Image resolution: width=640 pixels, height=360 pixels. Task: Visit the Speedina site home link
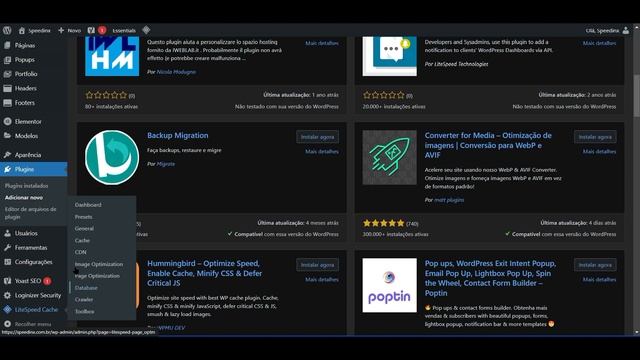coord(35,30)
